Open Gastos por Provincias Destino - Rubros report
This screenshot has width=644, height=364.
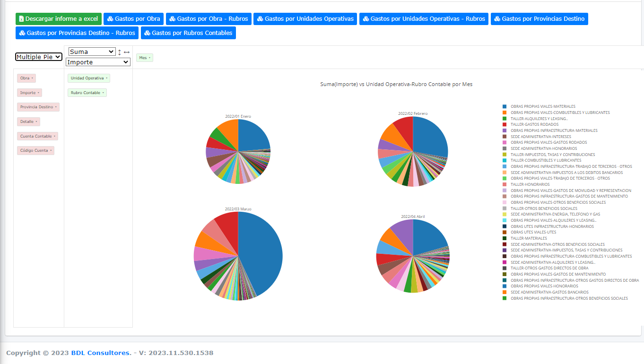coord(77,33)
